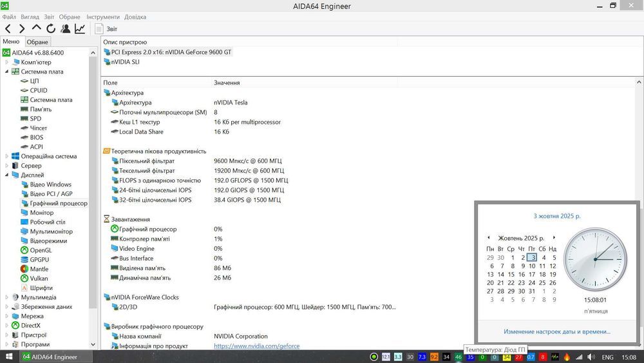
Task: Click the Mantle icon in tree
Action: 24,269
